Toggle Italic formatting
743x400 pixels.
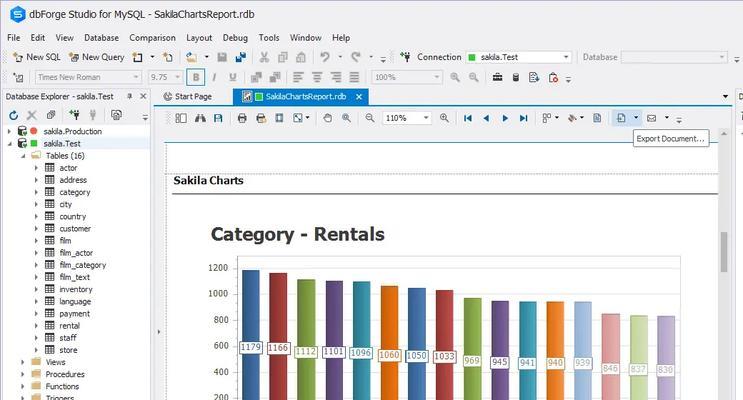[214, 77]
